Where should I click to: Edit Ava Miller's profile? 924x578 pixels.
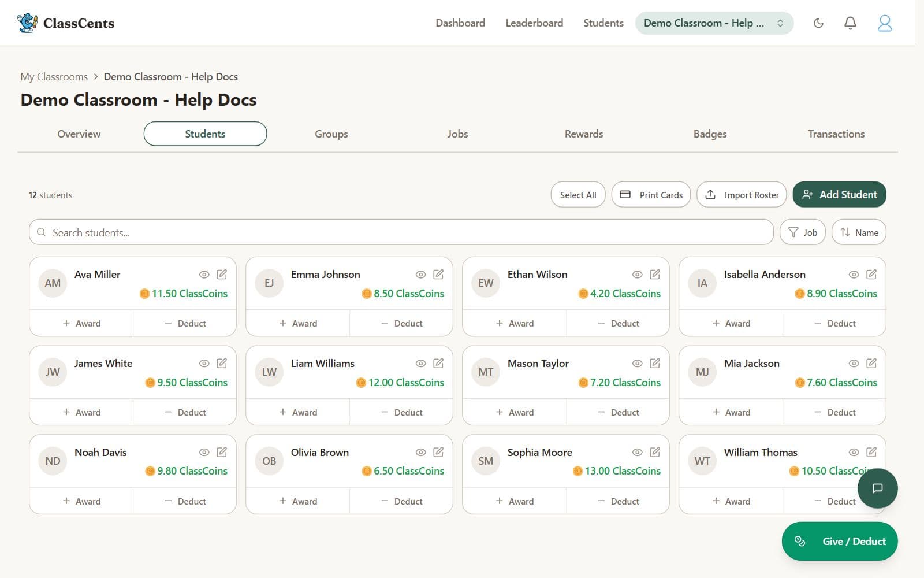222,275
